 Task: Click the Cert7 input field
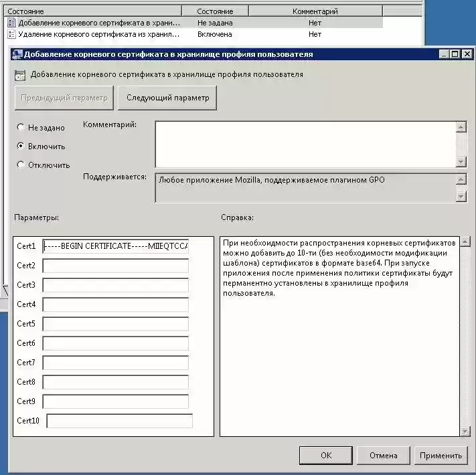[x=116, y=363]
